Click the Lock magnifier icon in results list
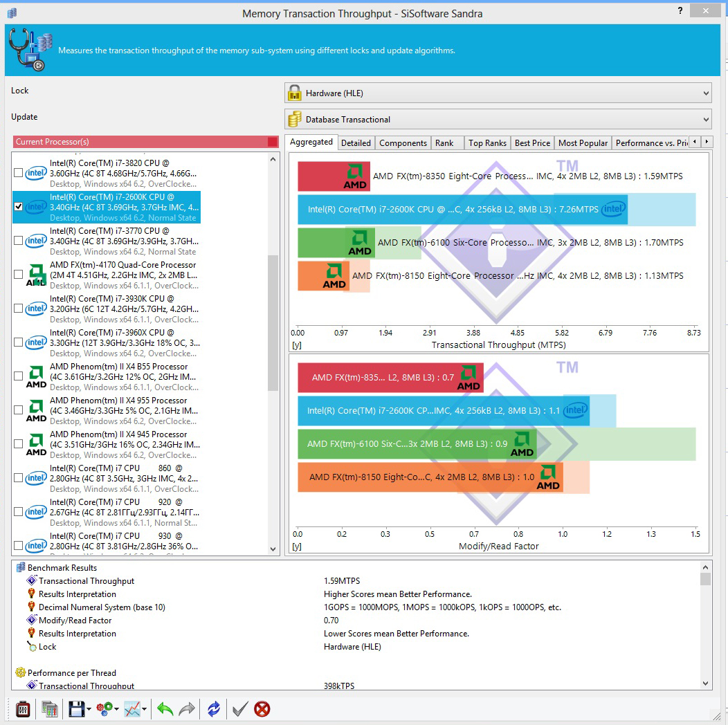Image resolution: width=728 pixels, height=725 pixels. tap(32, 646)
